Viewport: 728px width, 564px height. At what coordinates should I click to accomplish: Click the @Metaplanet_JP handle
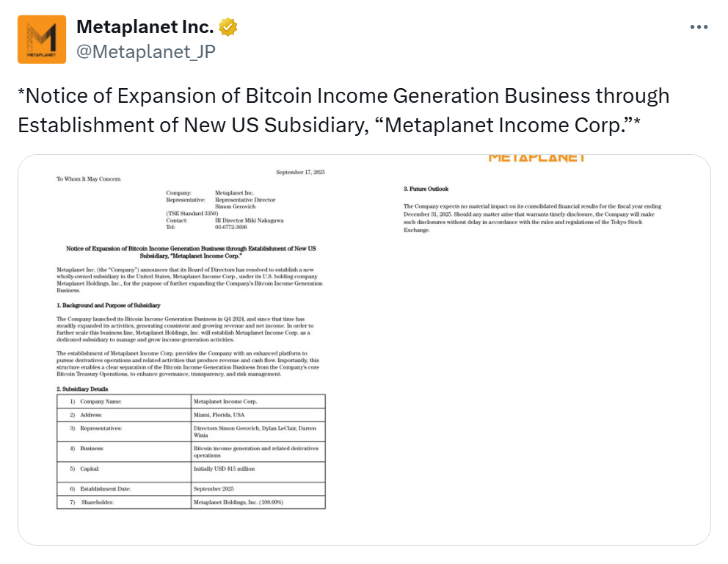tap(146, 51)
